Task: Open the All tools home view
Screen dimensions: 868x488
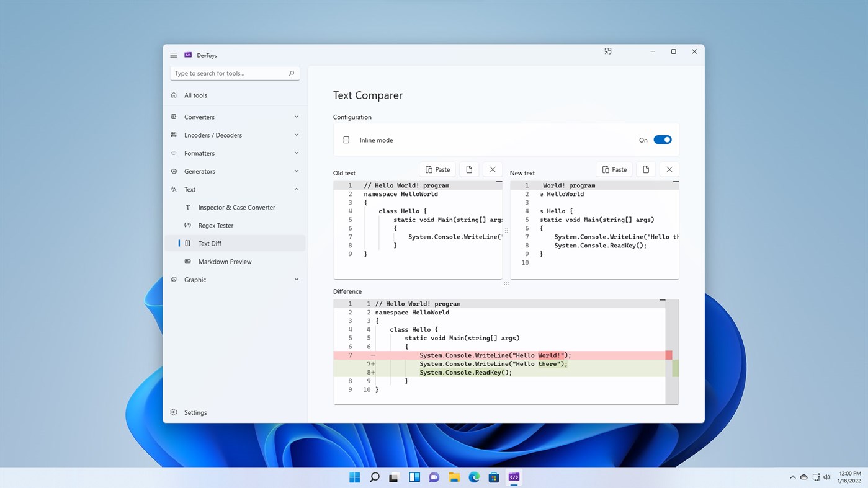Action: click(x=195, y=95)
